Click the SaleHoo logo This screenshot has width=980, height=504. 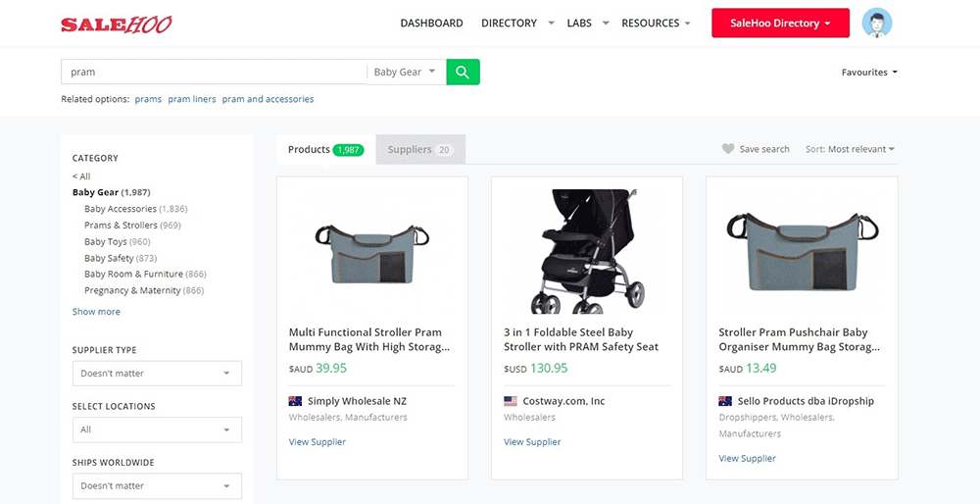tap(116, 24)
